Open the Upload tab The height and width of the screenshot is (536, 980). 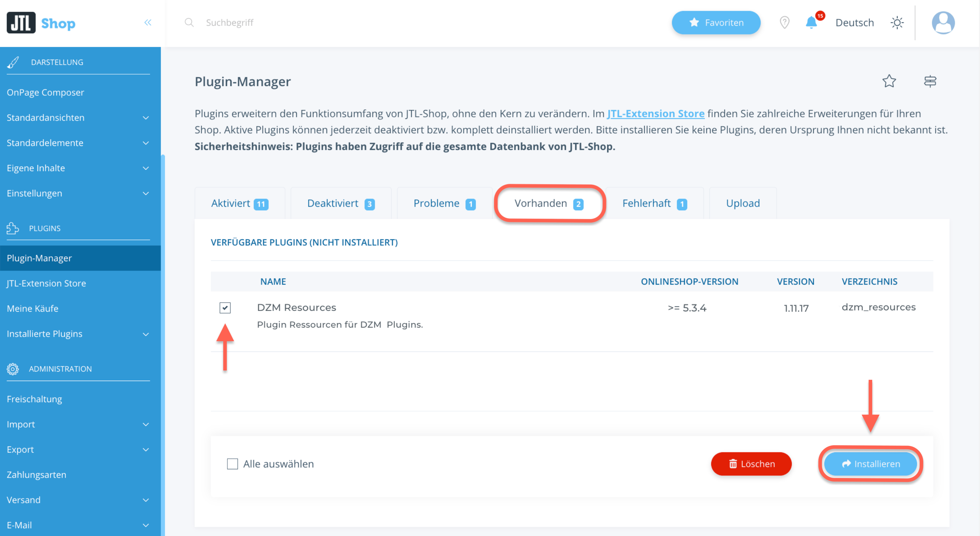(x=742, y=203)
